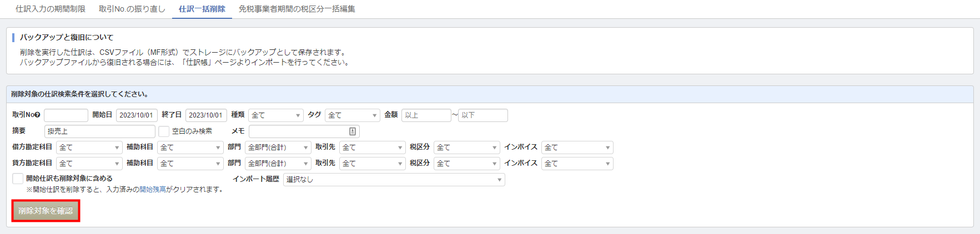Click the 削除対象を確認 button
This screenshot has height=234, width=980.
pyautogui.click(x=46, y=211)
